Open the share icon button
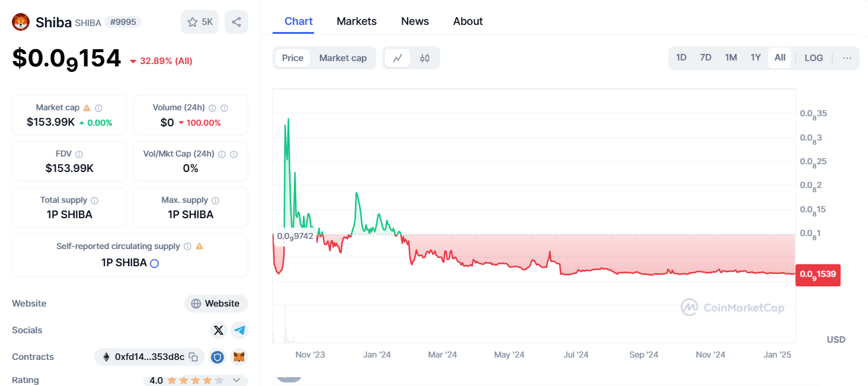 pyautogui.click(x=236, y=22)
